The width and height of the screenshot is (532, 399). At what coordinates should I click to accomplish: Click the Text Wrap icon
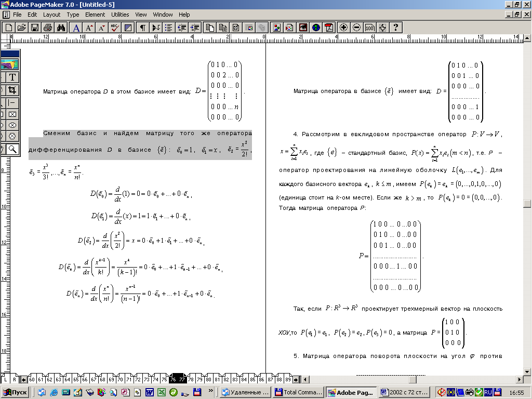pos(249,28)
